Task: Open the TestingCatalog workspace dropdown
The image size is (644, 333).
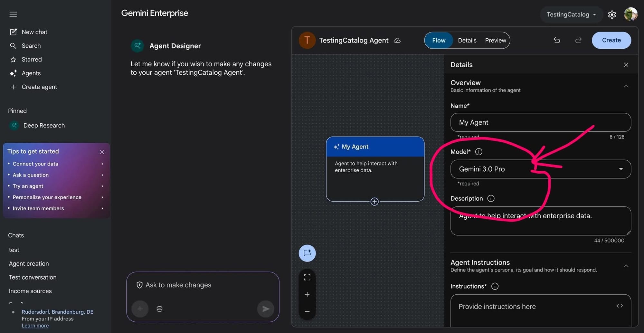Action: point(571,14)
